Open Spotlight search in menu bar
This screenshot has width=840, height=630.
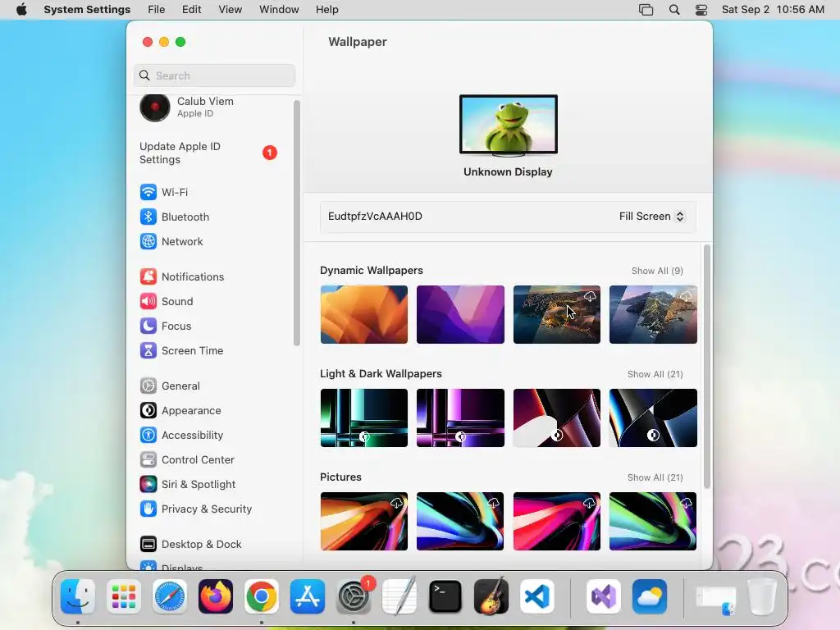tap(674, 10)
